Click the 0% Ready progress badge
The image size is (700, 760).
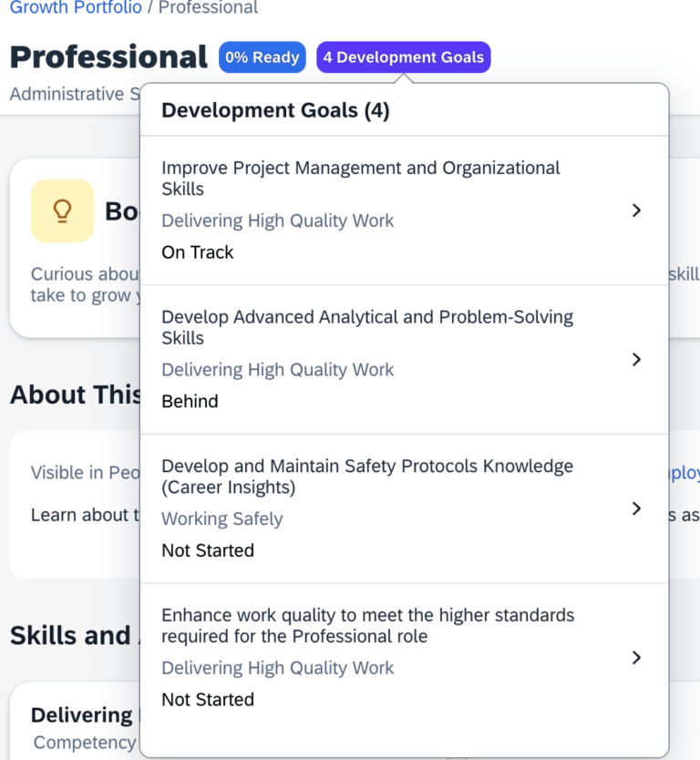tap(262, 56)
